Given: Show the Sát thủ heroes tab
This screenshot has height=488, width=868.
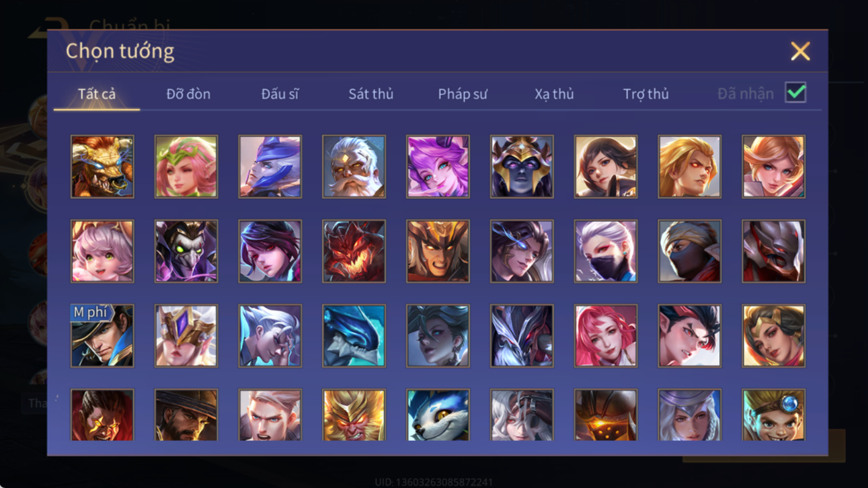Looking at the screenshot, I should [370, 94].
